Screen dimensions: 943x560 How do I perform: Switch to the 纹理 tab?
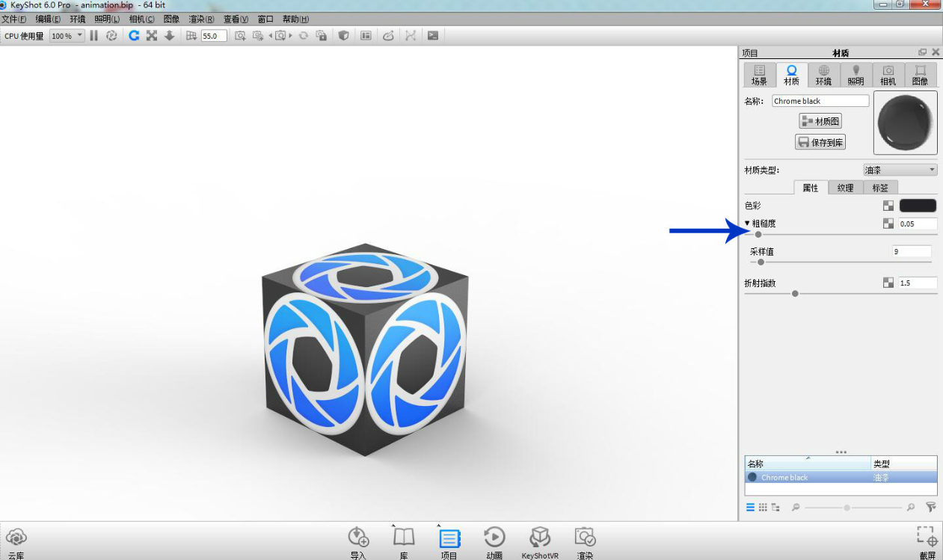[x=845, y=188]
